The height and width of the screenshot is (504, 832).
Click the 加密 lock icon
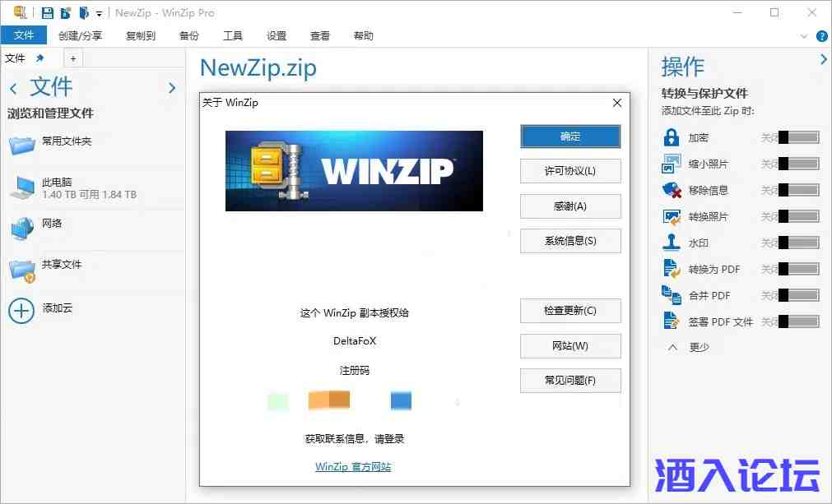[x=672, y=138]
